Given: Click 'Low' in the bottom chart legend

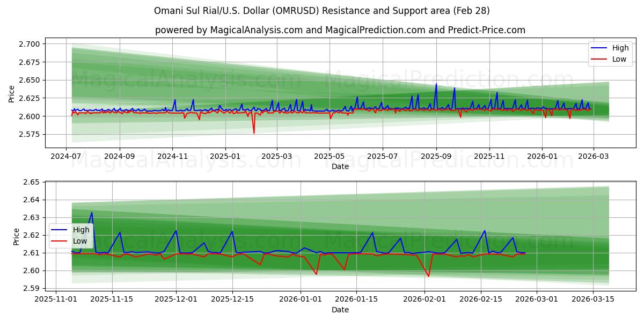Looking at the screenshot, I should [80, 241].
